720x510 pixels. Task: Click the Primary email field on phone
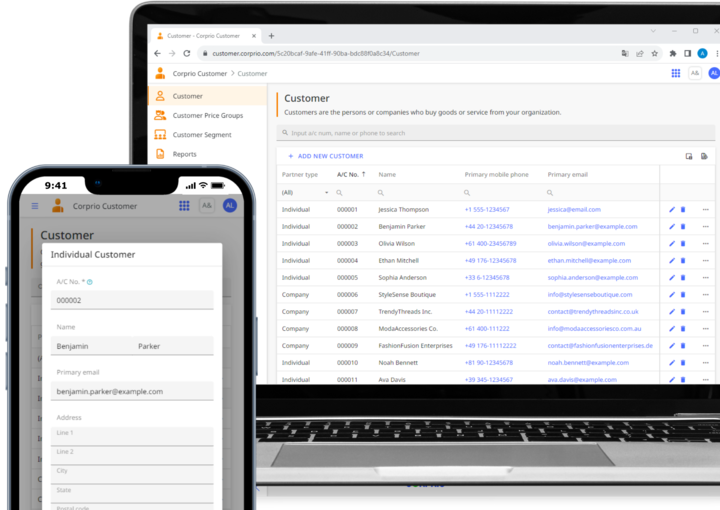tap(132, 392)
